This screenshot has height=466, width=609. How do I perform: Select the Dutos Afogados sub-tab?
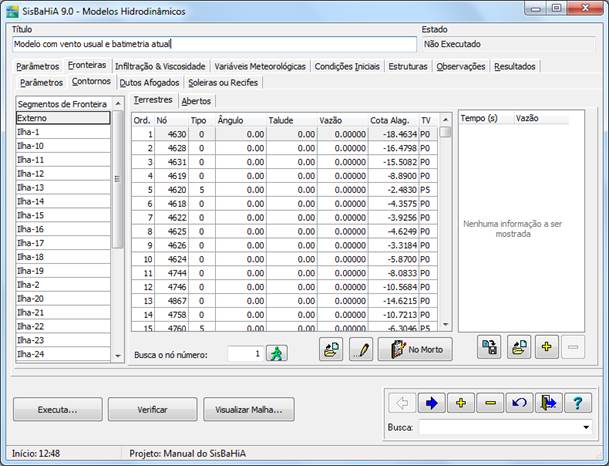(149, 83)
